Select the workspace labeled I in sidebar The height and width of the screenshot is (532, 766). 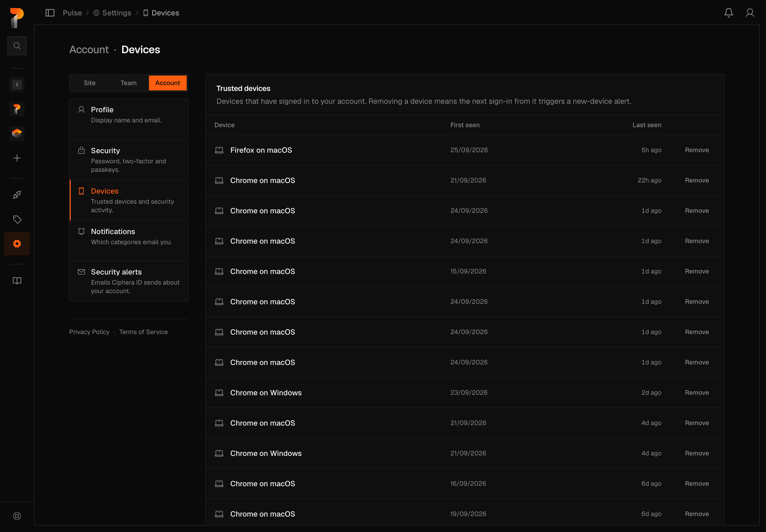click(x=17, y=84)
